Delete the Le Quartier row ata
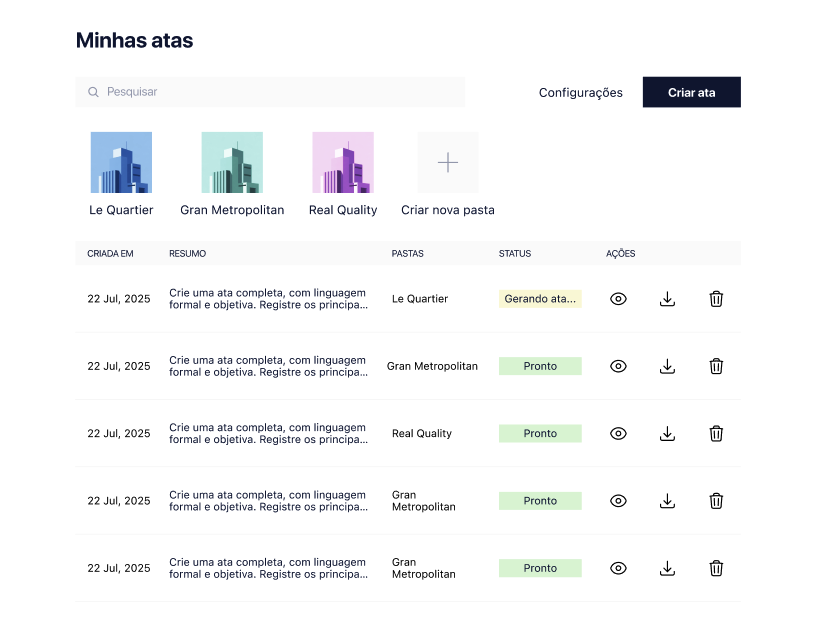The image size is (815, 620). 716,299
